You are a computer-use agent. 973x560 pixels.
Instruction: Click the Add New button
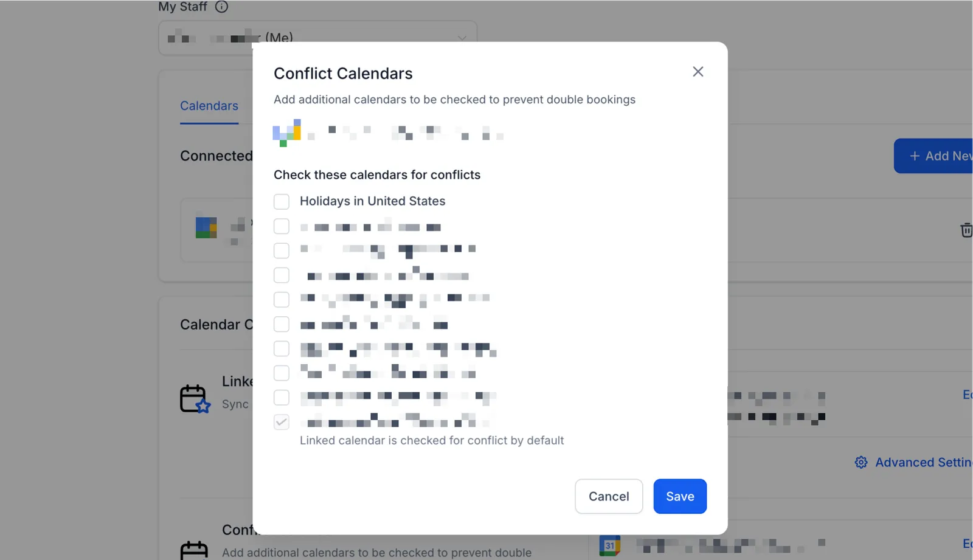[933, 156]
